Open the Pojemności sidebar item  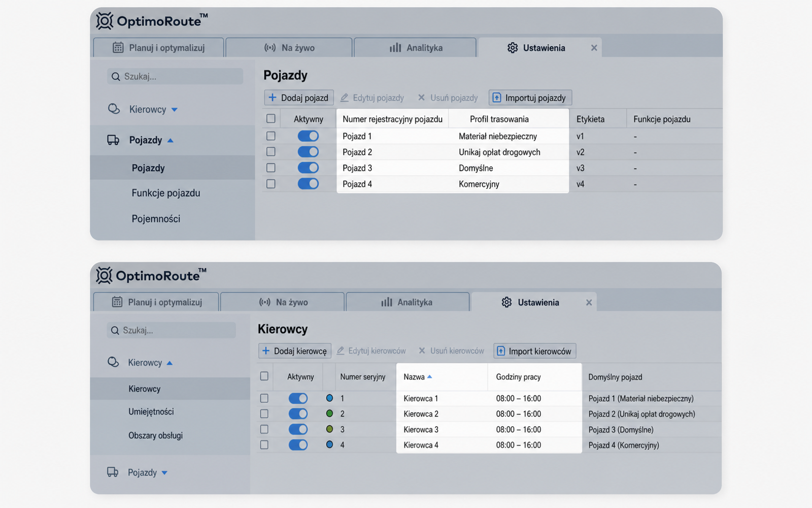click(156, 219)
